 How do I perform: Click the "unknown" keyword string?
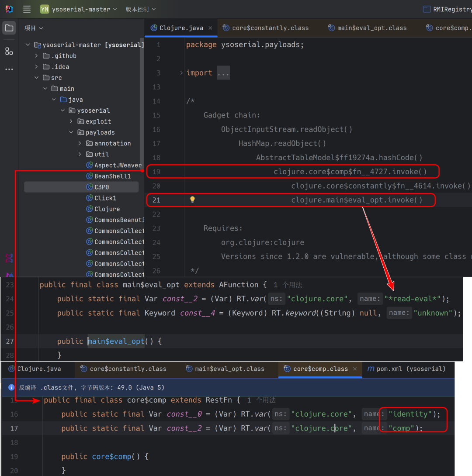(433, 313)
